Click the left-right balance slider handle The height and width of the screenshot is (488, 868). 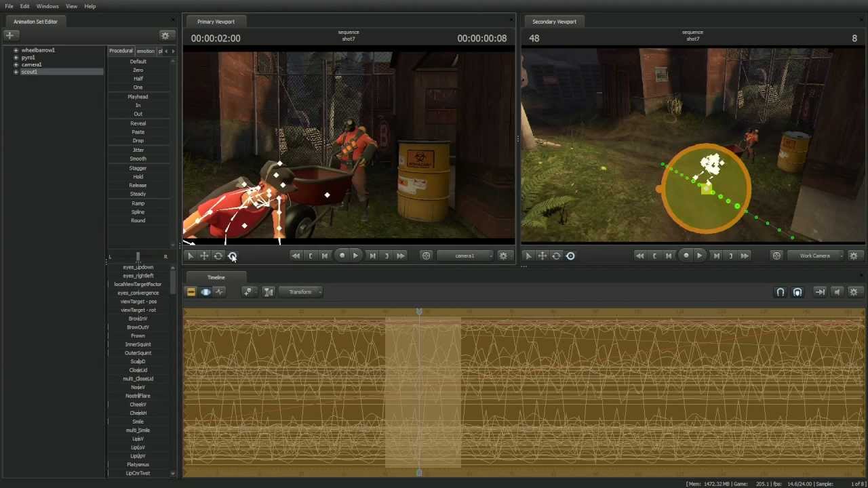point(138,257)
